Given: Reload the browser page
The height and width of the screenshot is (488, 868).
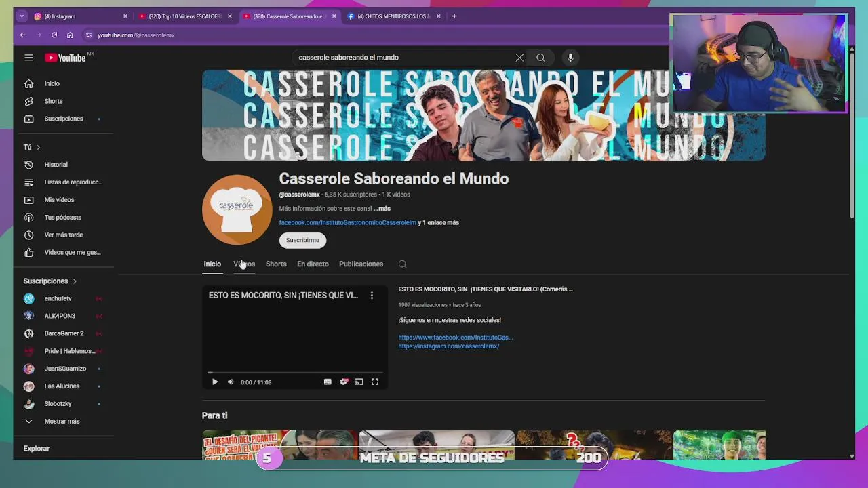Looking at the screenshot, I should click(x=54, y=35).
